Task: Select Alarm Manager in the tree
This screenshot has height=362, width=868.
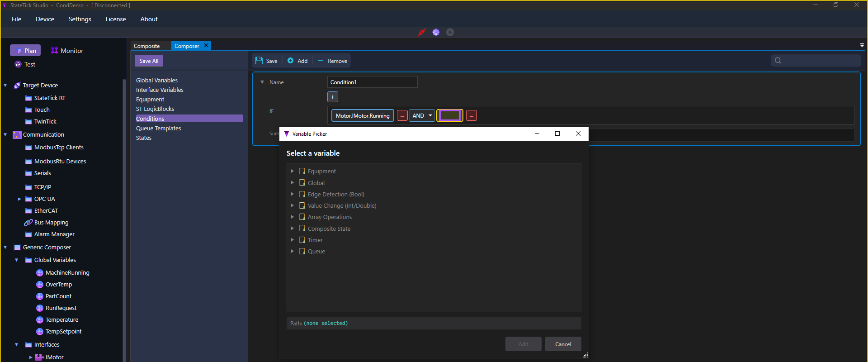Action: pyautogui.click(x=54, y=234)
